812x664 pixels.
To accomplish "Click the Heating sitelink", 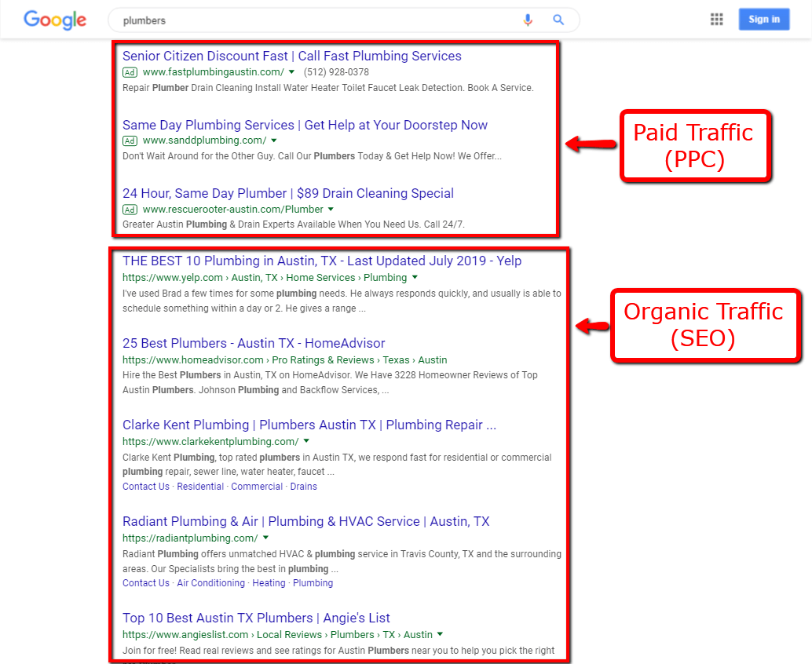I will [269, 583].
